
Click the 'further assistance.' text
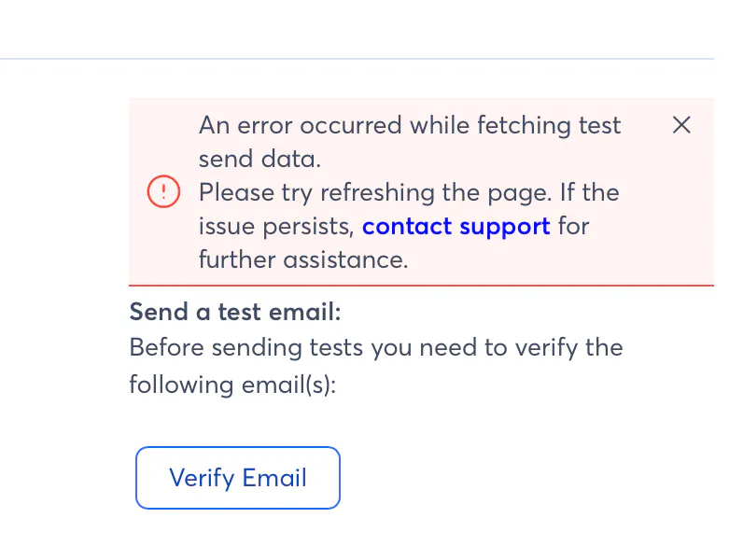303,259
